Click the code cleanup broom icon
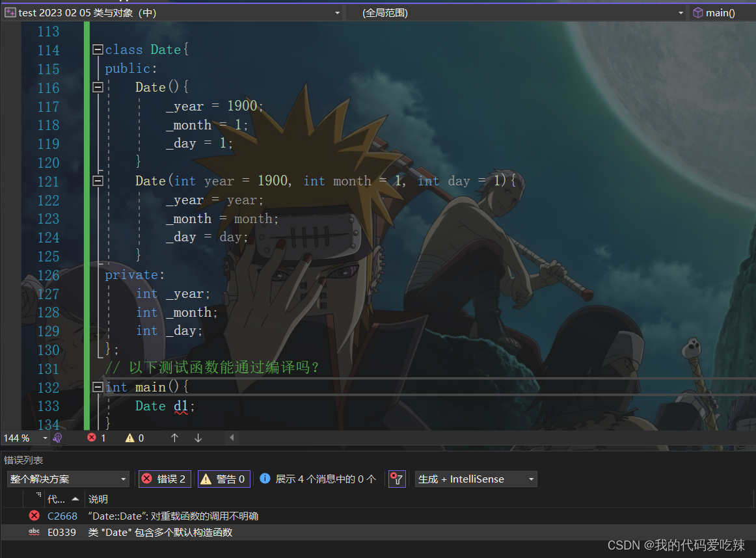Screen dimensions: 756x558 (57, 438)
